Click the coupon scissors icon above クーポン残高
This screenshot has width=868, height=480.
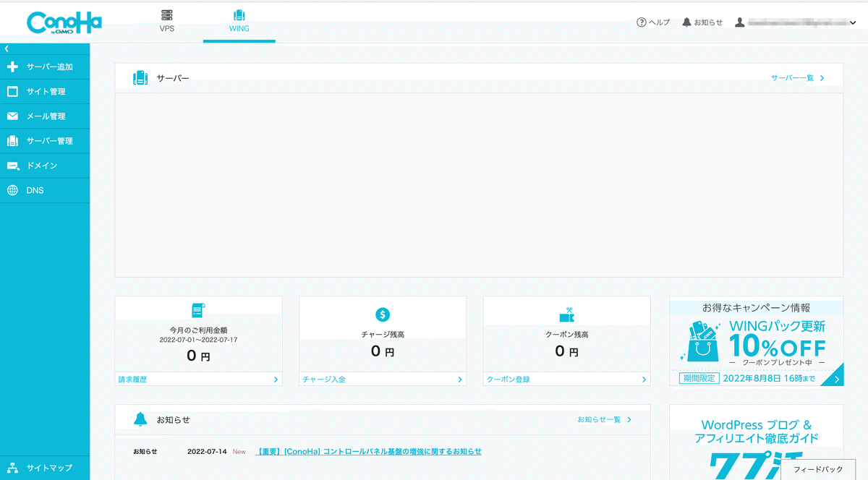tap(566, 315)
